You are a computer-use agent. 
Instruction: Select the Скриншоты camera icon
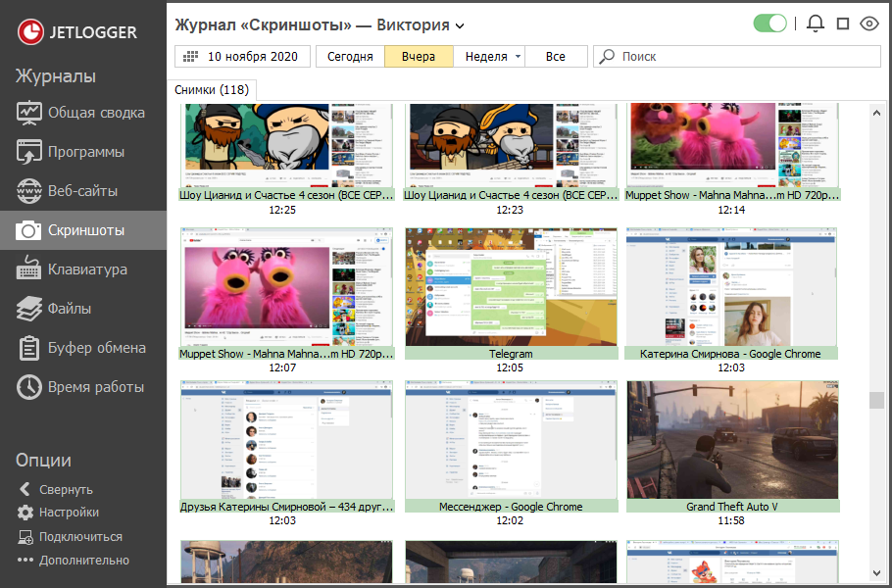28,230
